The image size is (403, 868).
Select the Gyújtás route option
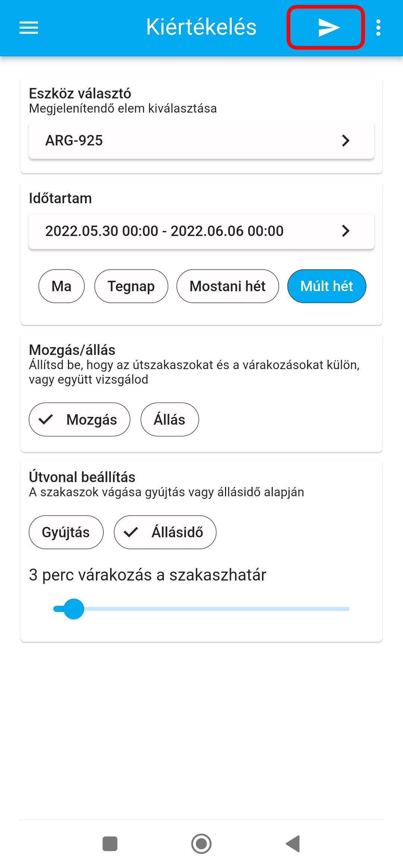coord(66,532)
